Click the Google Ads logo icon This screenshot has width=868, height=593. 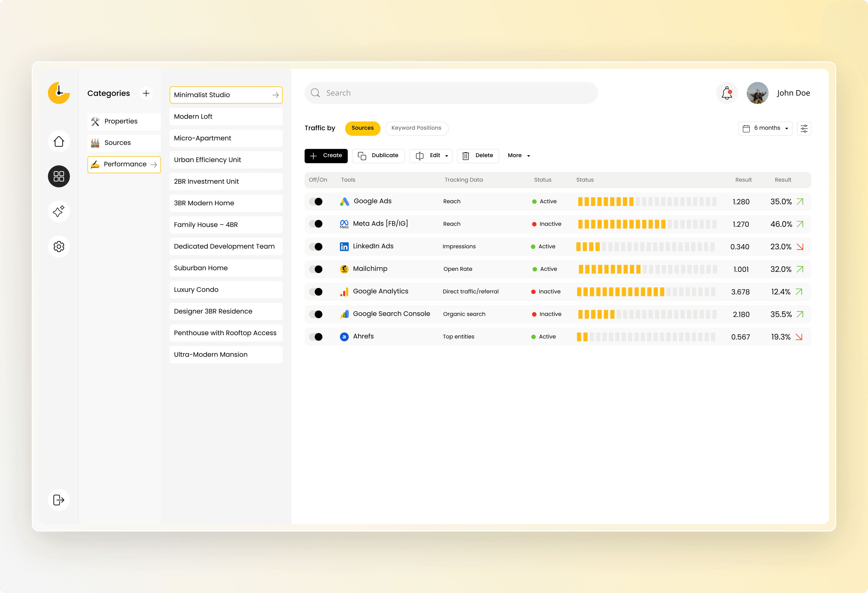344,201
